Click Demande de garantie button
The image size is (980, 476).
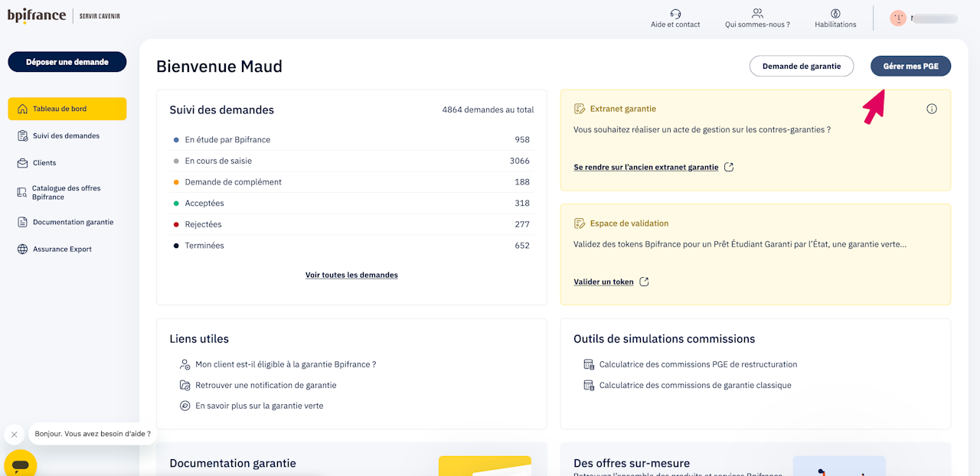[x=802, y=67]
